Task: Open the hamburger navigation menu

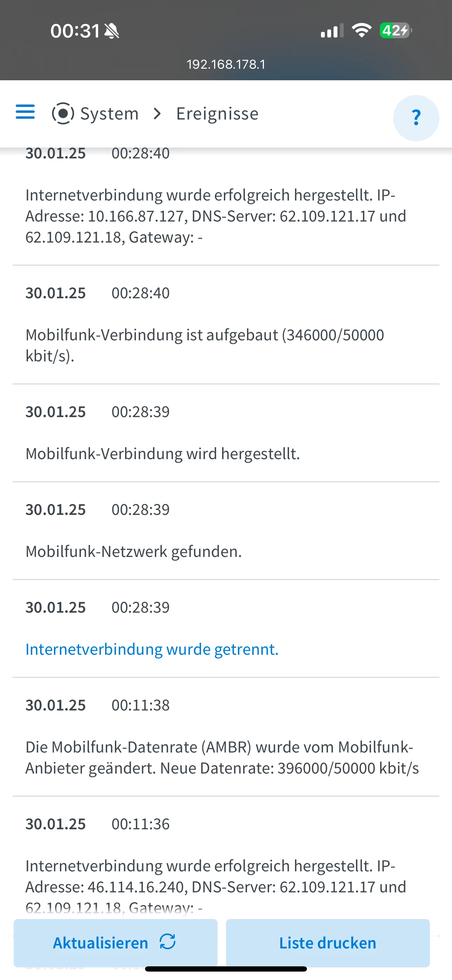Action: [25, 112]
